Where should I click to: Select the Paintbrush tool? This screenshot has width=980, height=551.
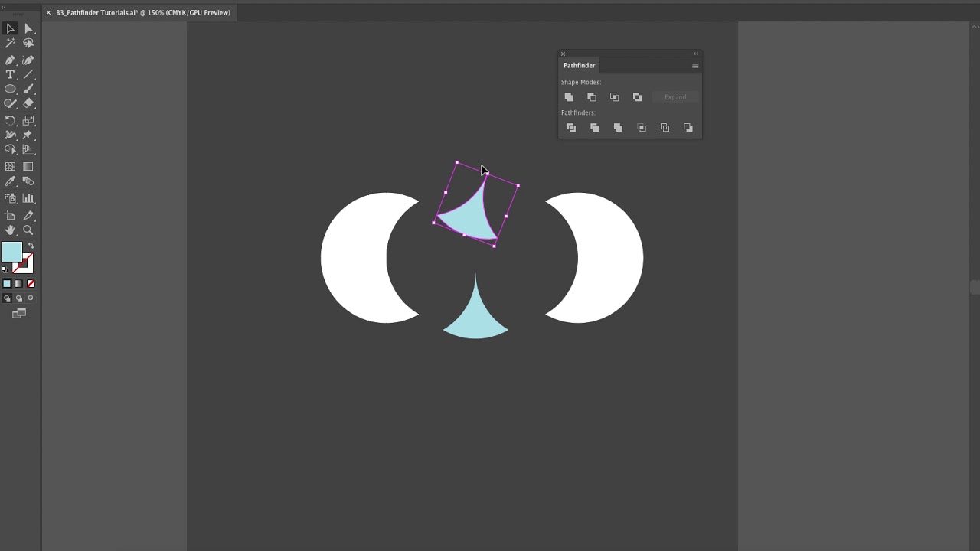pos(28,89)
